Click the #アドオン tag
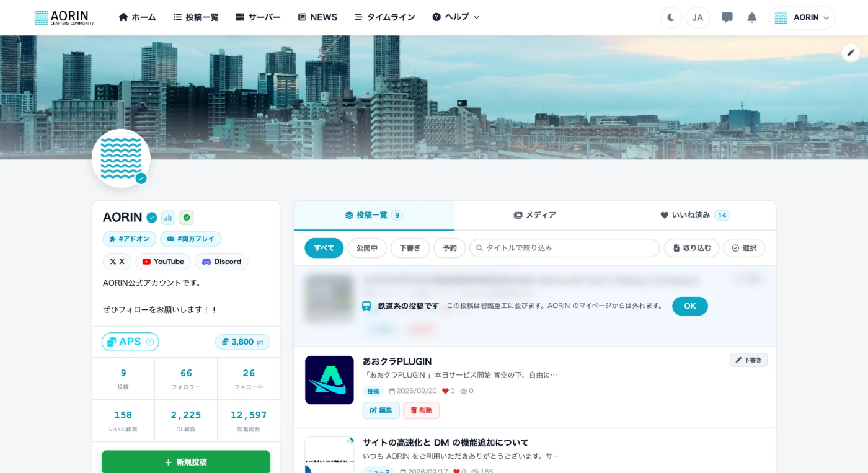868x473 pixels. point(130,239)
